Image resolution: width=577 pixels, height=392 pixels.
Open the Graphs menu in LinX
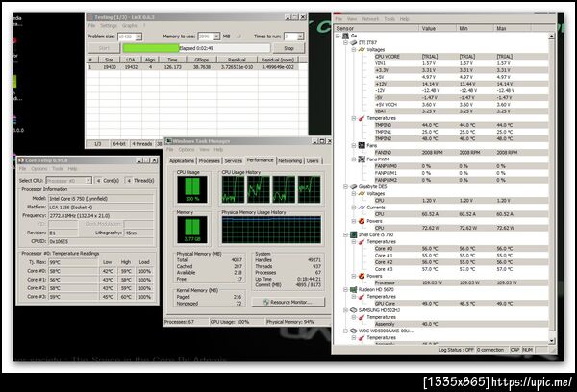point(130,26)
